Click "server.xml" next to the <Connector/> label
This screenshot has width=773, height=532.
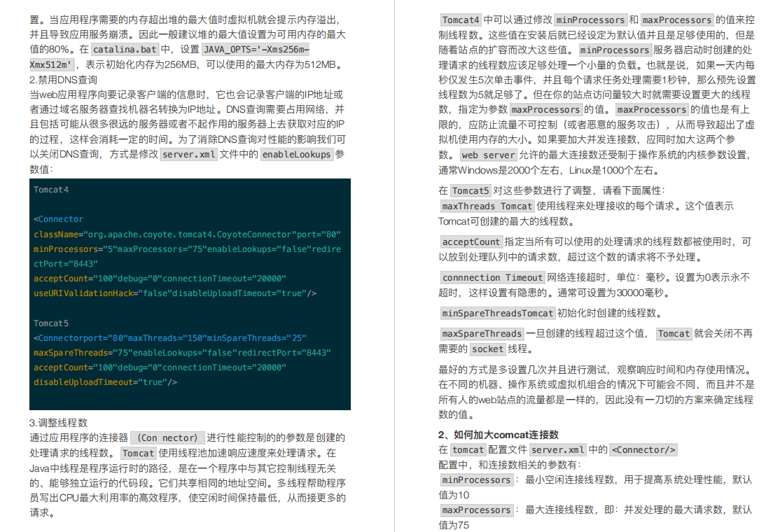click(x=557, y=449)
